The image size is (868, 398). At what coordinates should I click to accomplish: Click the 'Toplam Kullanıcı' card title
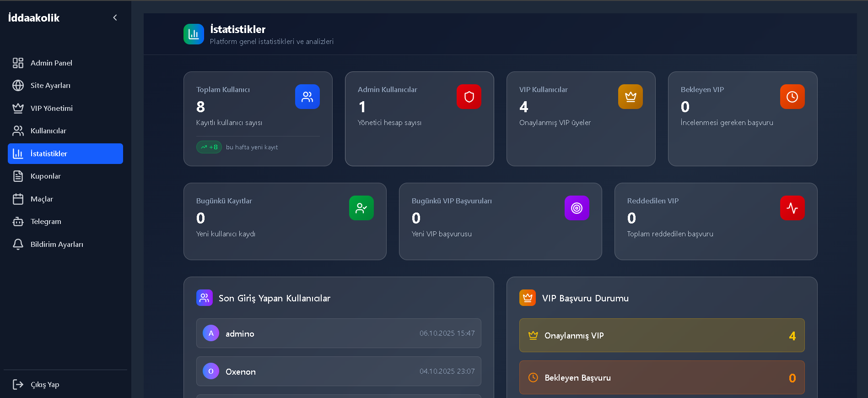tap(223, 90)
